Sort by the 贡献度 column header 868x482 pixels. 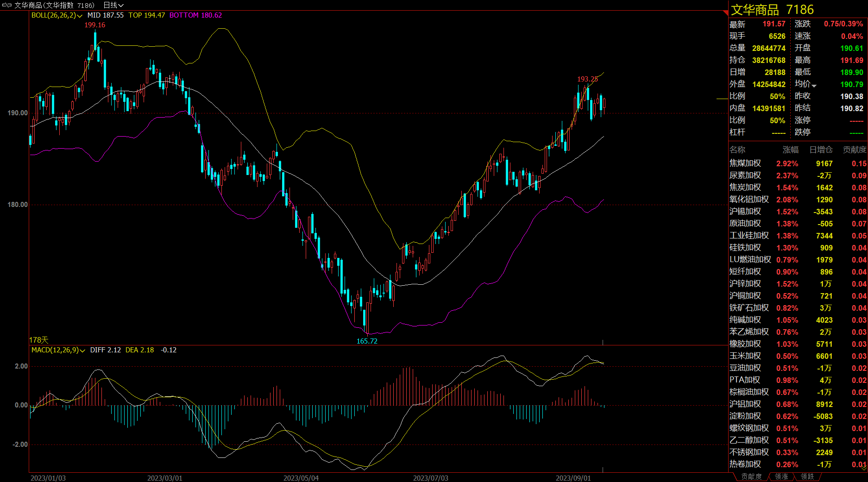click(855, 150)
